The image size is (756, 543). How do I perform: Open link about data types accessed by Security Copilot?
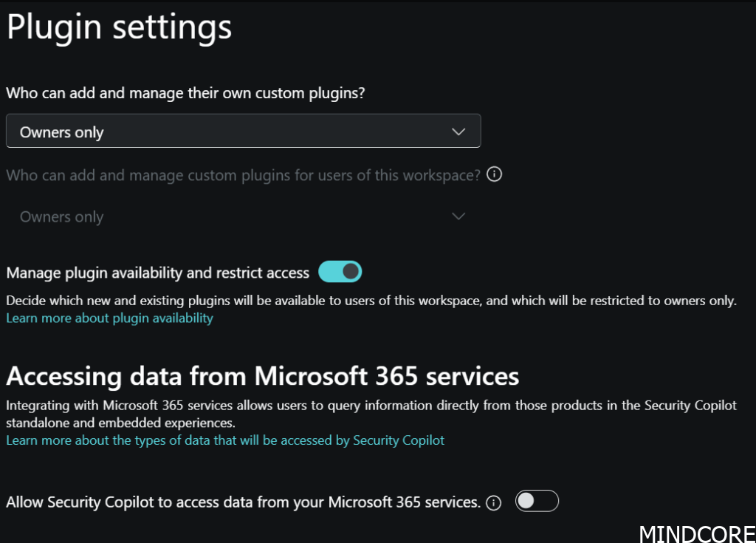[225, 440]
